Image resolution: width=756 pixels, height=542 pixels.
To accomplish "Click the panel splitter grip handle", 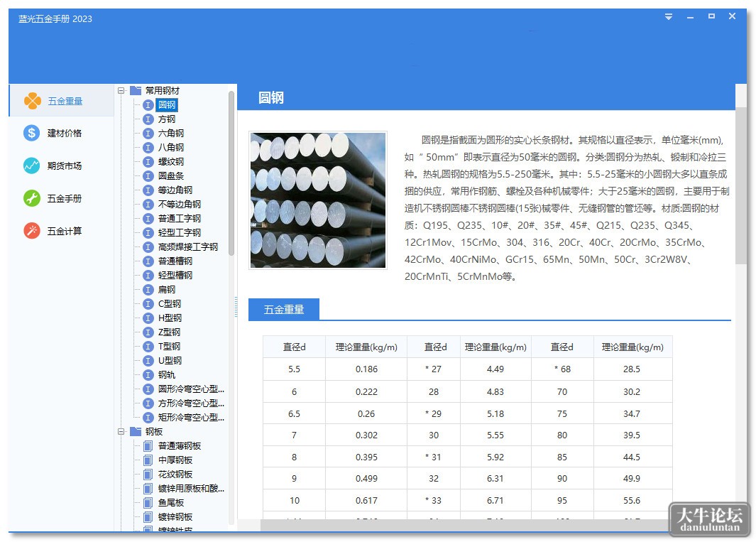I will 236,307.
